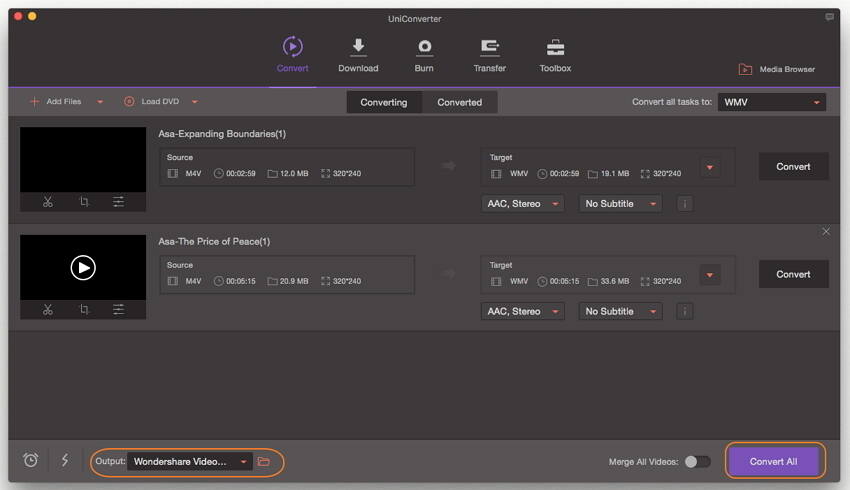This screenshot has width=850, height=490.
Task: Expand the Add Files dropdown arrow
Action: coord(100,101)
